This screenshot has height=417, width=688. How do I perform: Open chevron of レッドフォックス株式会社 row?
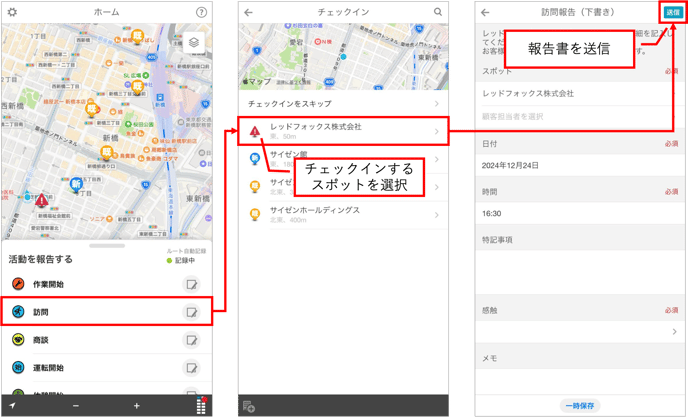tap(437, 131)
